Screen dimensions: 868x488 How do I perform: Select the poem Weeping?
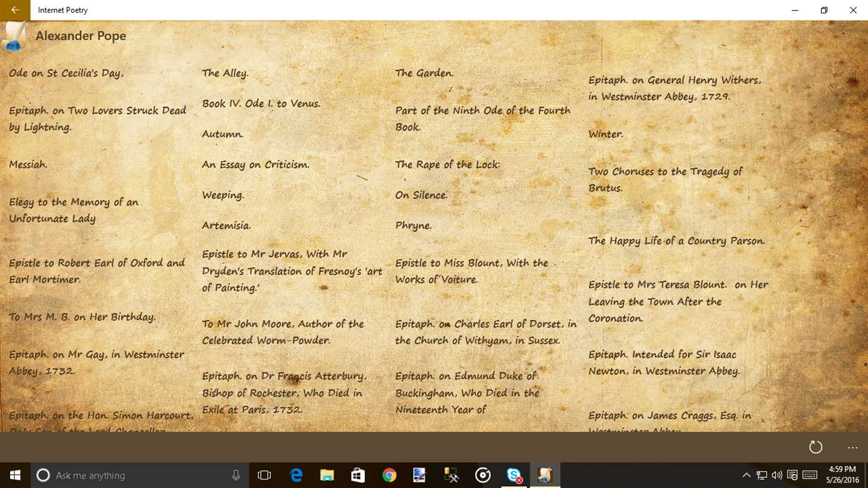pyautogui.click(x=223, y=195)
